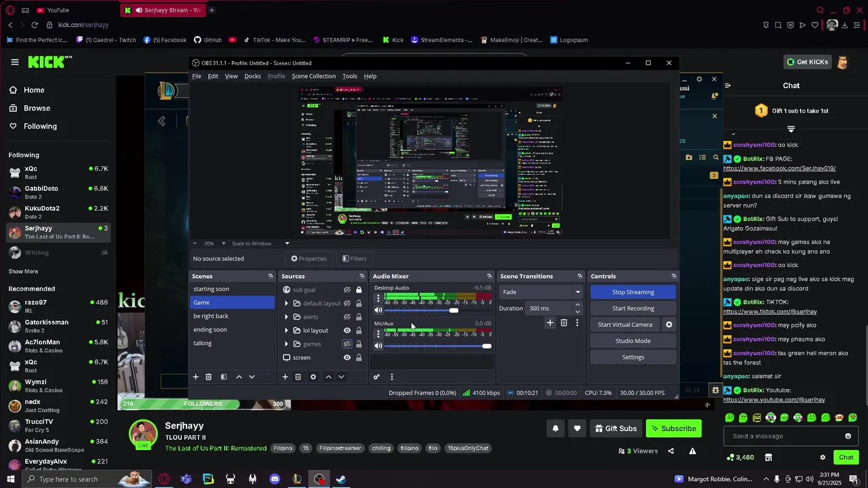Add a new scene in OBS Scenes panel
The height and width of the screenshot is (488, 868).
tap(195, 377)
